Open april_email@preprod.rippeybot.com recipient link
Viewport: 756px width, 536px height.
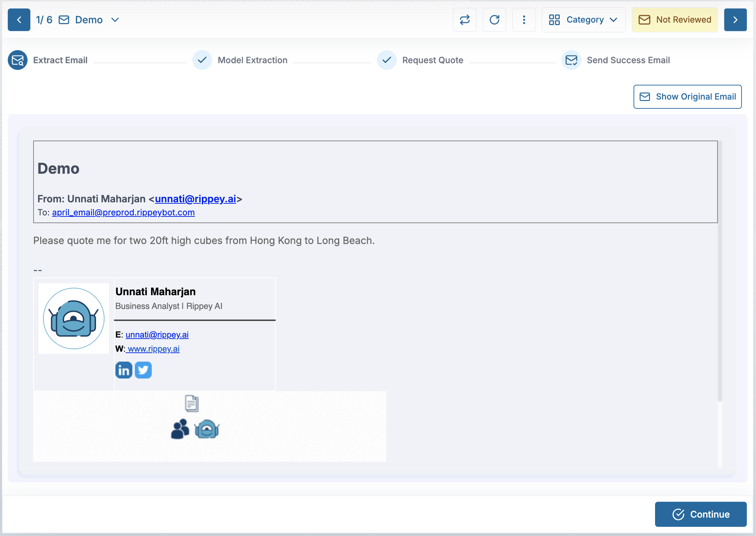pyautogui.click(x=123, y=213)
